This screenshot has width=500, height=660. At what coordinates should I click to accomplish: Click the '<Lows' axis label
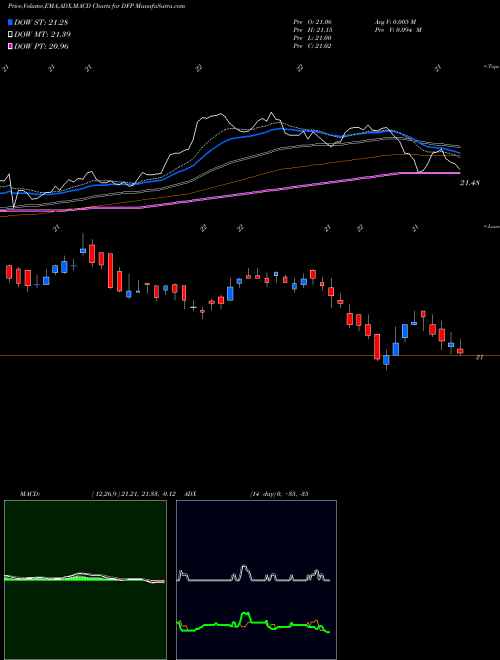coord(491,226)
